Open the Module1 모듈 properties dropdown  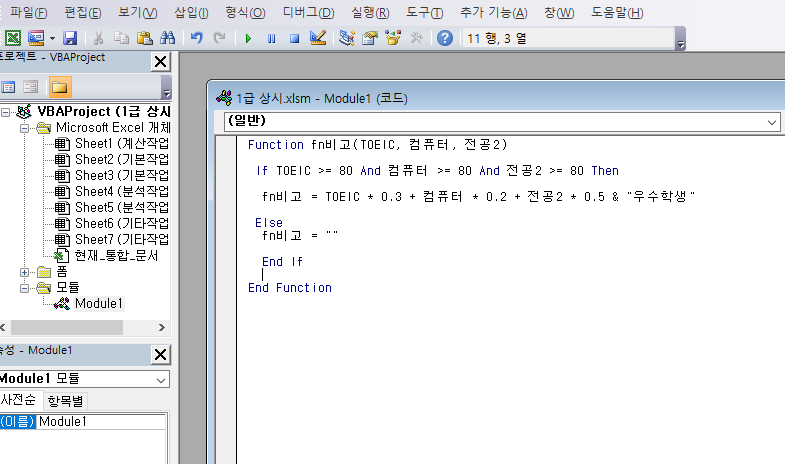click(x=160, y=379)
